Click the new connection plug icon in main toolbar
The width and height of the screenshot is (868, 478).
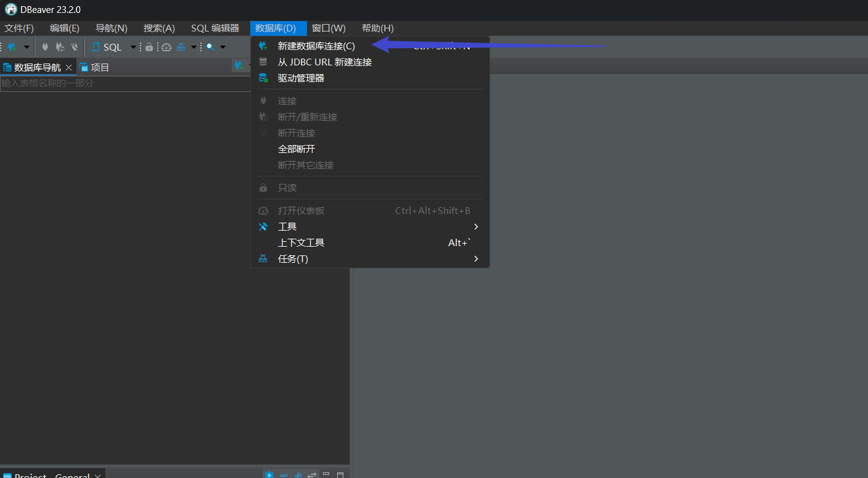(11, 47)
